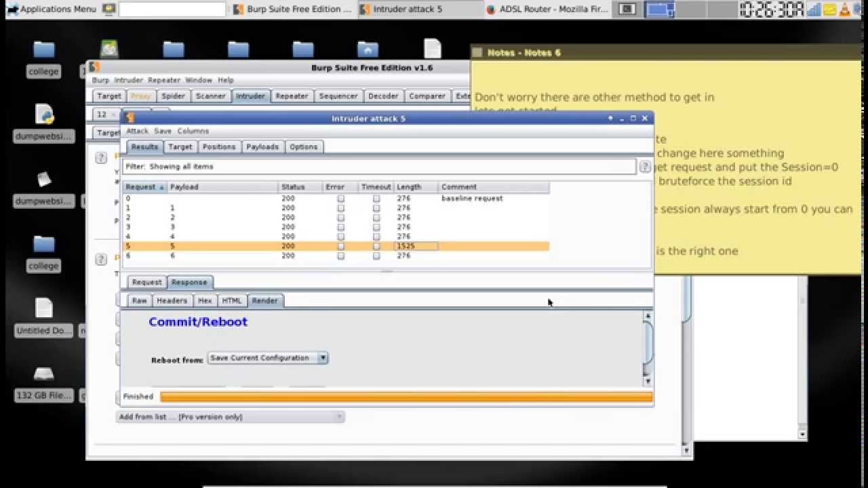This screenshot has width=868, height=488.
Task: Select Options tab in Intruder attack window
Action: (303, 146)
